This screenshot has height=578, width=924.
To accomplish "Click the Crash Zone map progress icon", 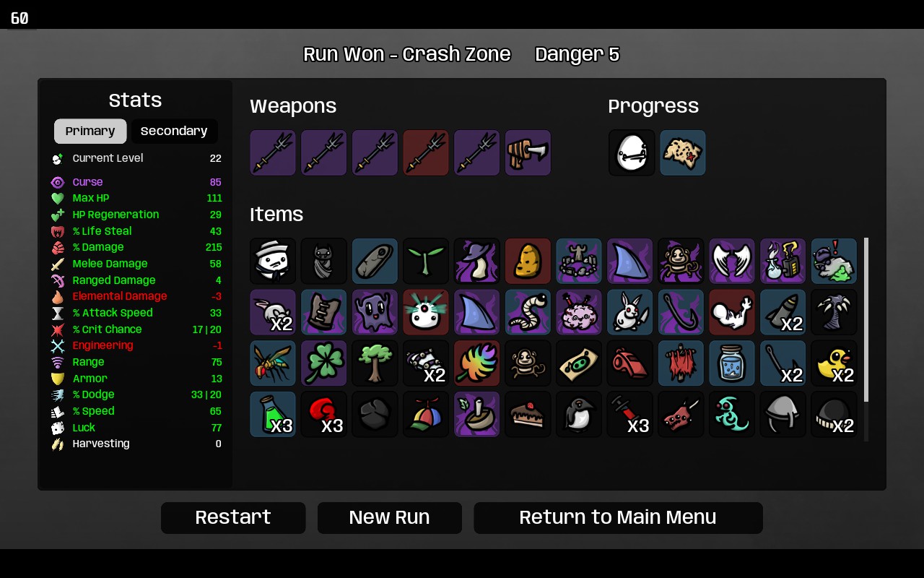I will 683,152.
